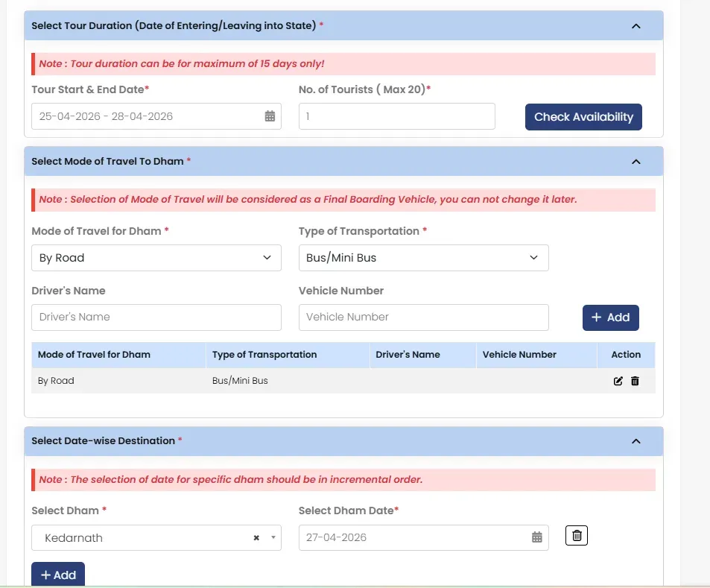
Task: Collapse the Select Tour Duration section
Action: point(635,25)
